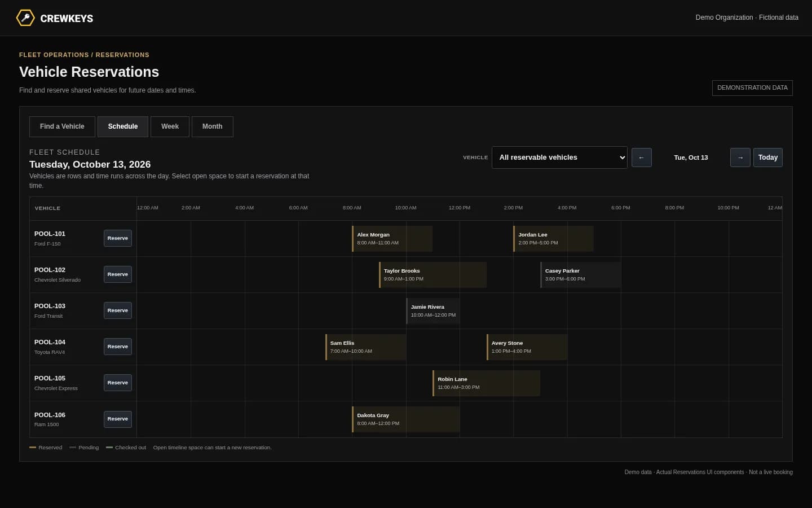Reserve the POOL-105 Chevrolet Express
This screenshot has width=812, height=508.
pyautogui.click(x=118, y=383)
